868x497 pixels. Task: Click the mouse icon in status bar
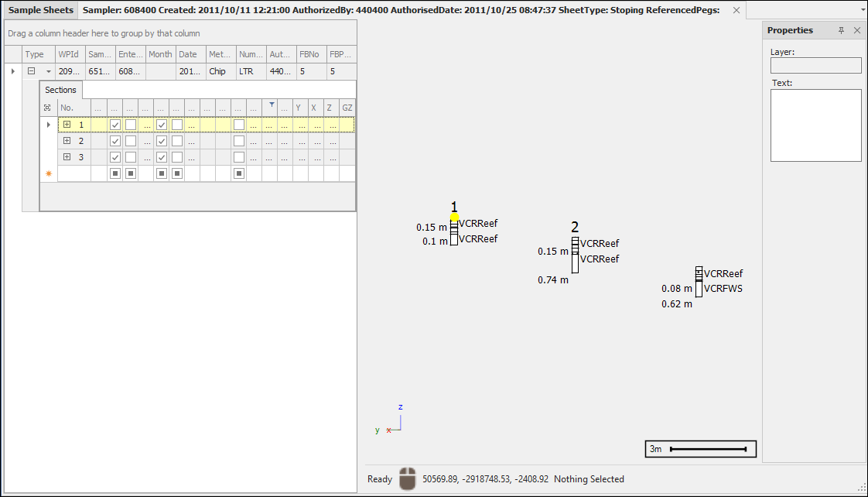(x=407, y=478)
